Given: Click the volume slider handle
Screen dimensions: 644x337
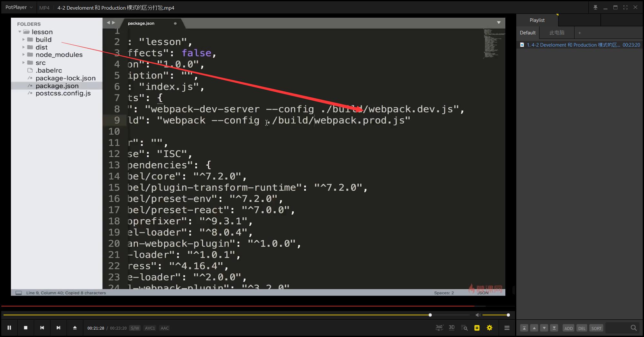Looking at the screenshot, I should (x=508, y=315).
